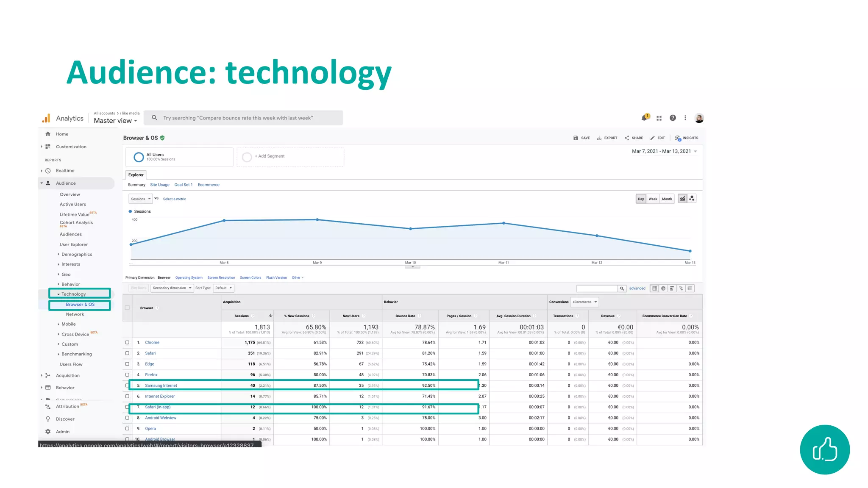The height and width of the screenshot is (488, 868).
Task: Open the Secondary dimension dropdown
Action: point(172,288)
